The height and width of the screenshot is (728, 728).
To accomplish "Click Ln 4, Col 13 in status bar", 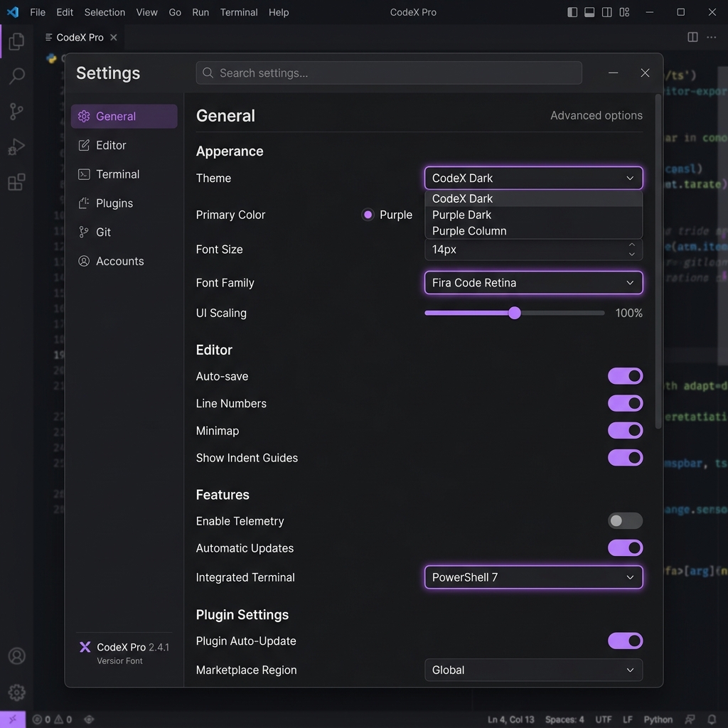I will [x=510, y=719].
